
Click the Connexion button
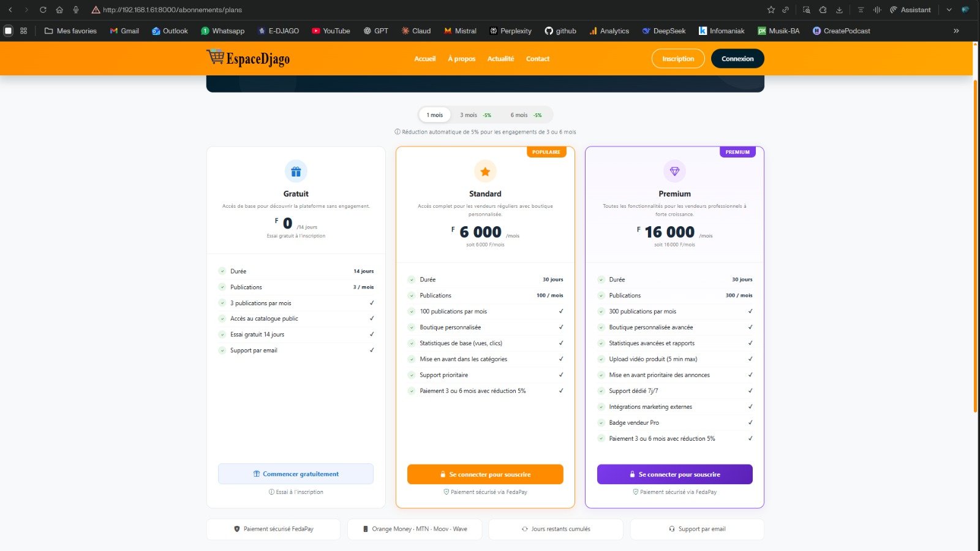[x=737, y=59]
